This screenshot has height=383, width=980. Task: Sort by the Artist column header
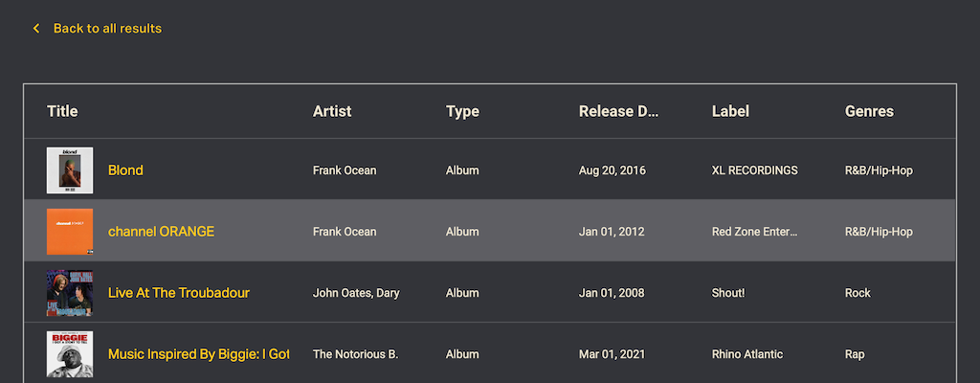point(332,111)
